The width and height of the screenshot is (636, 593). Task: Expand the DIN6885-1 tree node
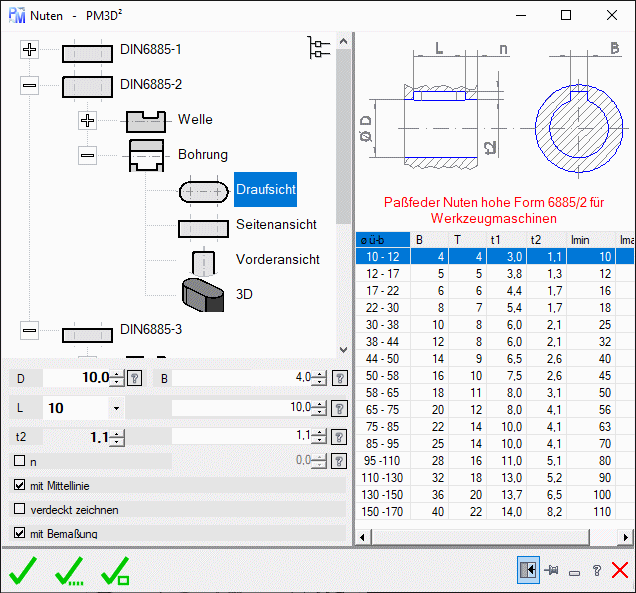(29, 50)
